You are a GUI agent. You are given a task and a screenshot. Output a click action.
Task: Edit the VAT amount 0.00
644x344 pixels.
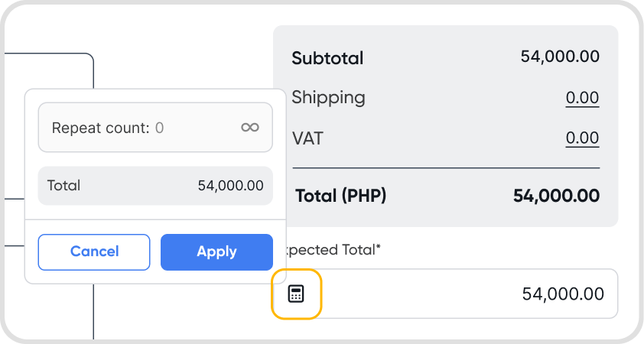tap(582, 138)
